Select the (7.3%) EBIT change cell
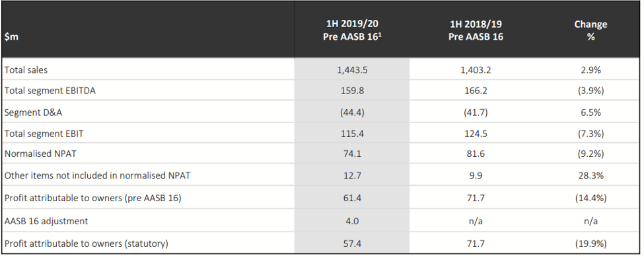The width and height of the screenshot is (644, 258). [590, 134]
